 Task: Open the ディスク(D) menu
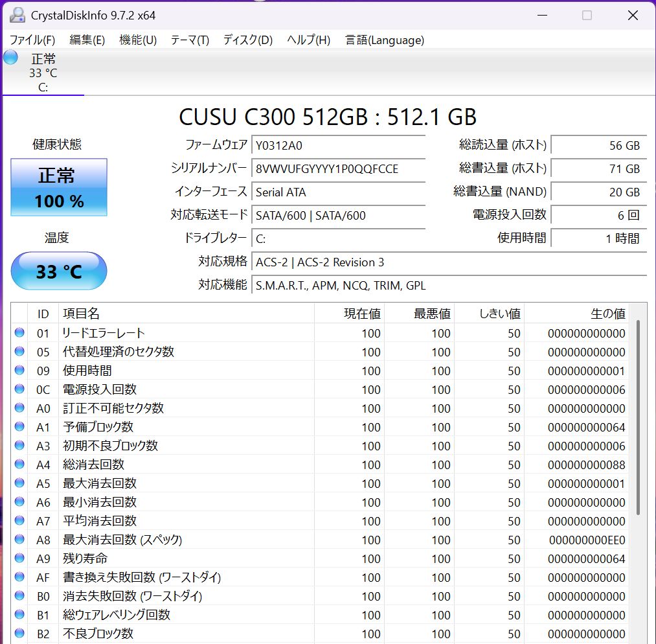tap(247, 40)
